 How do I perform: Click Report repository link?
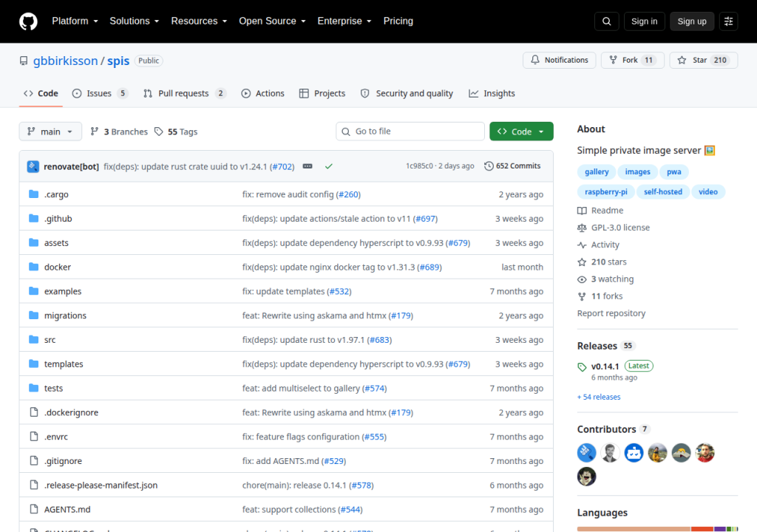pyautogui.click(x=611, y=313)
